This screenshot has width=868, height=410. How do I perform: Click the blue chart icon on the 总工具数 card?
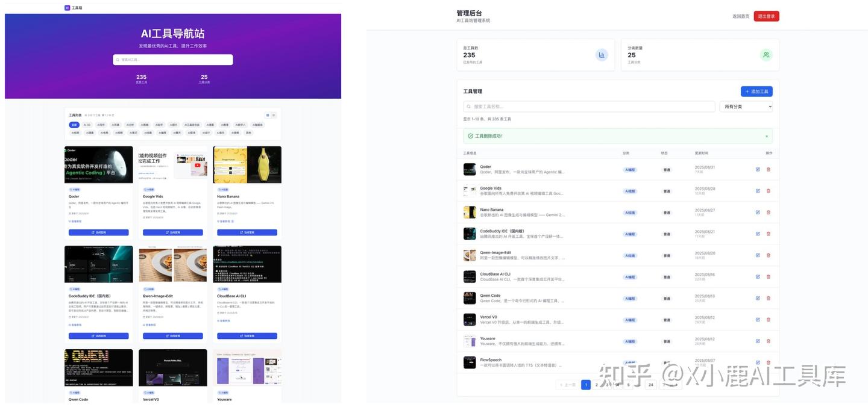(602, 55)
